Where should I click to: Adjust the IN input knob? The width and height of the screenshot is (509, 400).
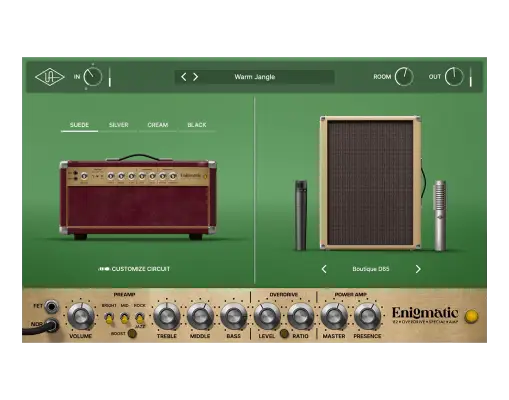click(93, 77)
